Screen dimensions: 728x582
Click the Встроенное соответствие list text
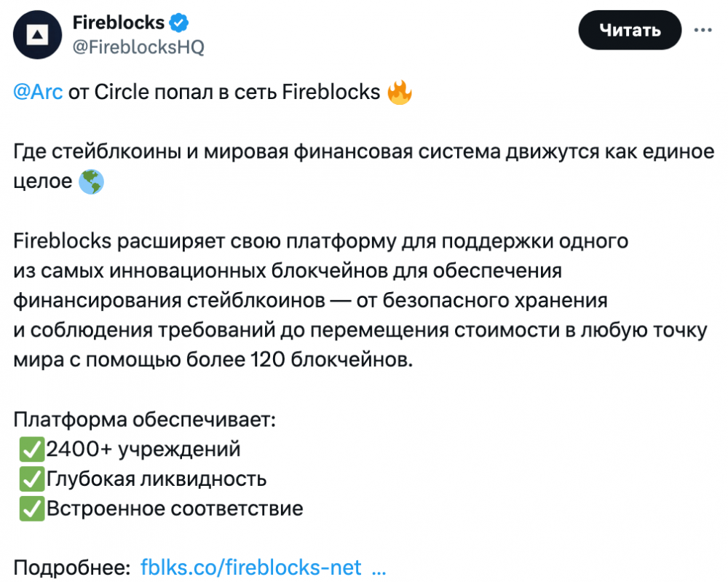pyautogui.click(x=175, y=508)
